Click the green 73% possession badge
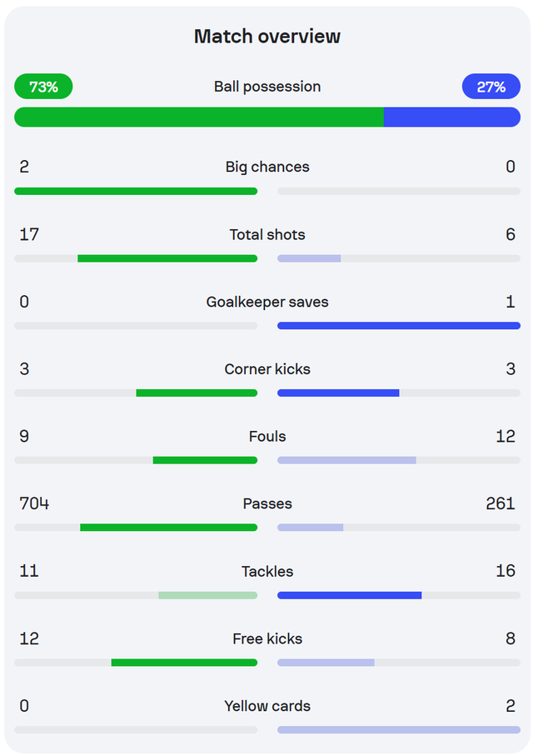This screenshot has width=533, height=756. (x=43, y=87)
